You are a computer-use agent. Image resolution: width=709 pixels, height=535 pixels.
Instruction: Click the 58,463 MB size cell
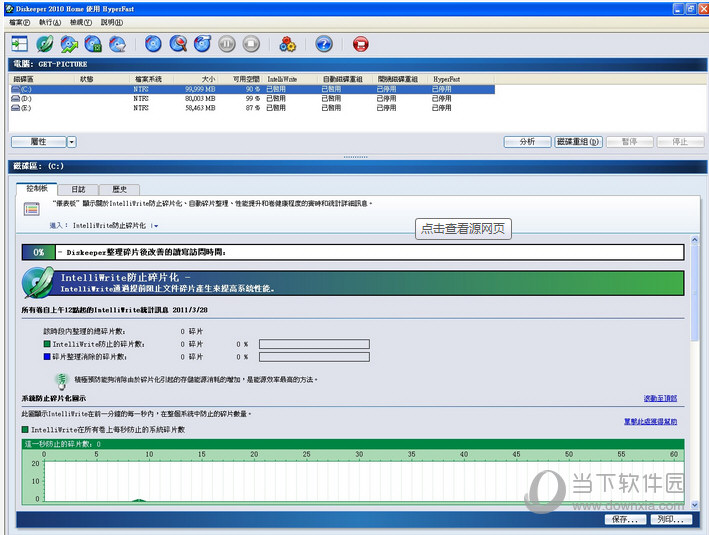[x=200, y=108]
